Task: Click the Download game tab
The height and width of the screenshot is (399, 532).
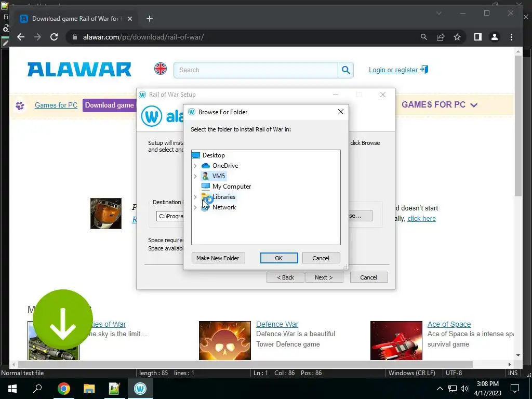Action: coord(109,105)
